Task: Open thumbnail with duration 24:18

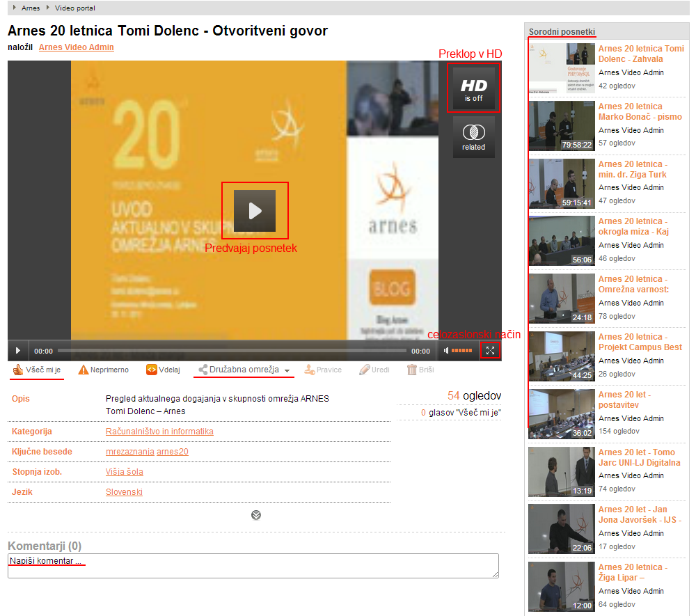Action: 562,298
